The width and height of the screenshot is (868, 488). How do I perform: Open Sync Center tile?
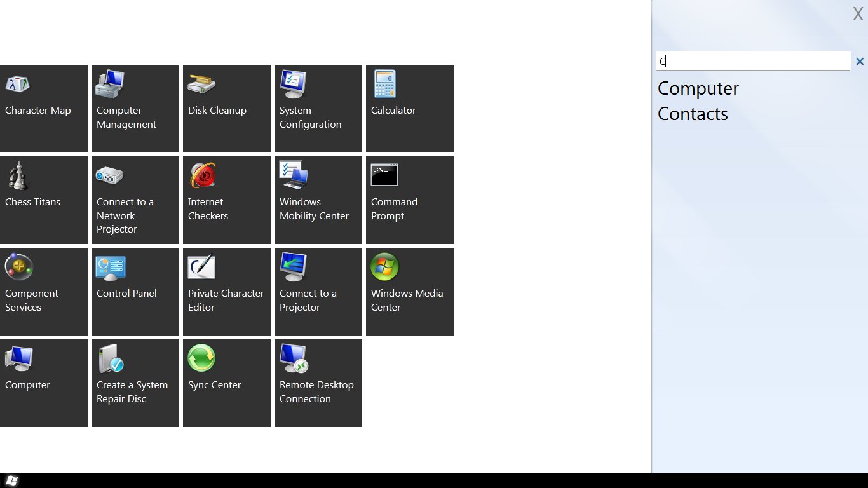tap(226, 383)
